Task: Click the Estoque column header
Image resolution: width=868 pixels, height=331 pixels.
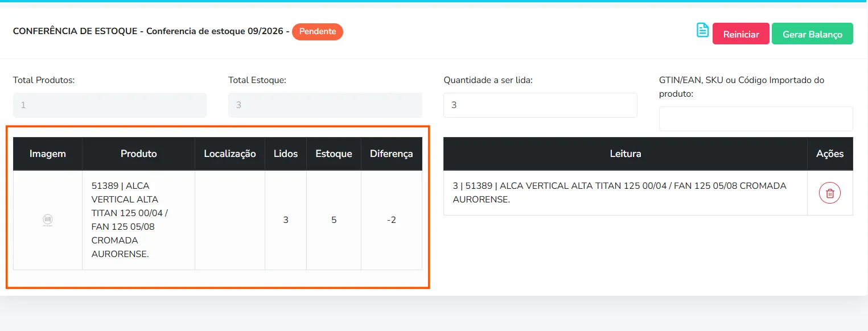Action: click(334, 154)
